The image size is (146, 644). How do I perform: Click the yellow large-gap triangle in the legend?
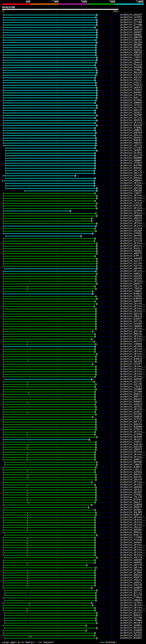(x=19, y=642)
